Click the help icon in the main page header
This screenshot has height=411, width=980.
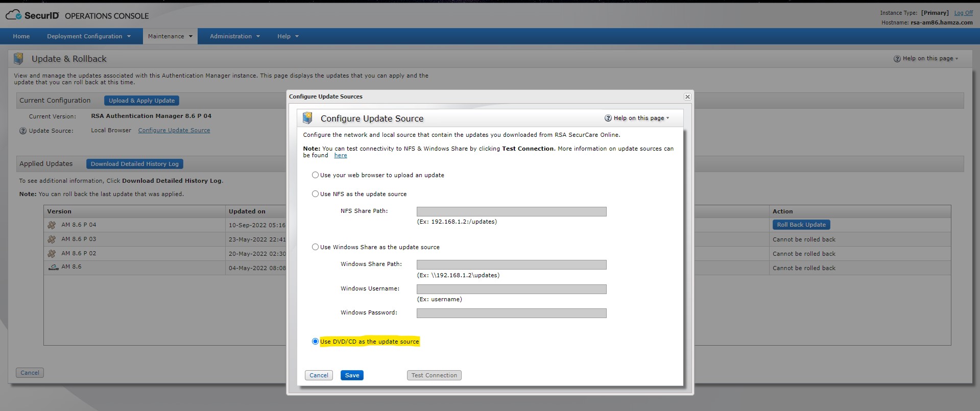tap(897, 59)
